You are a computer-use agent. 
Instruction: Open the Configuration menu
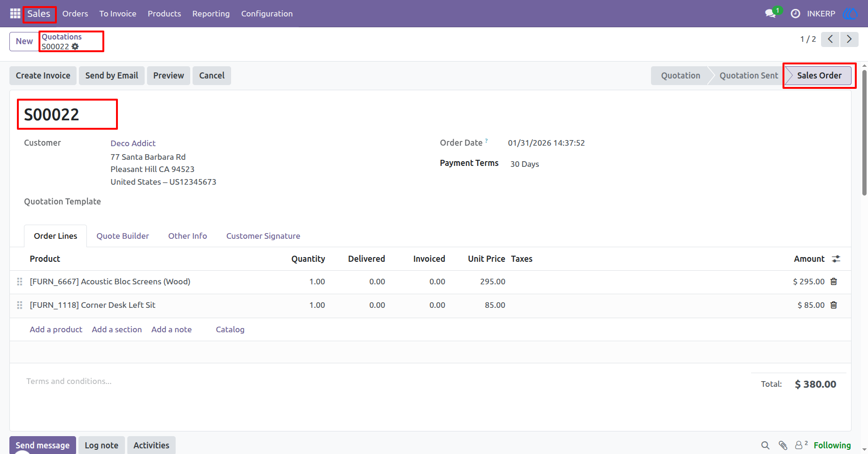coord(267,14)
